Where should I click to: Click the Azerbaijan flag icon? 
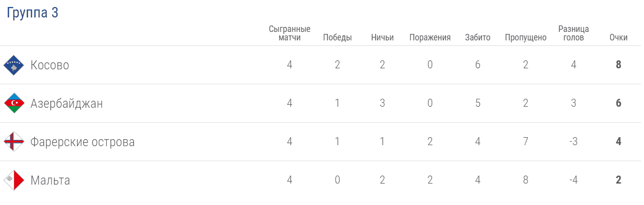14,104
